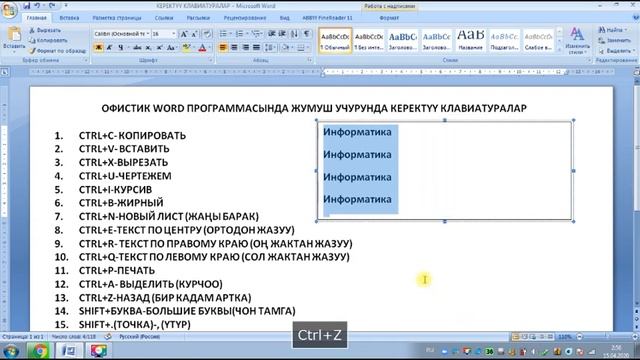
Task: Expand styles gallery more arrow
Action: (560, 50)
